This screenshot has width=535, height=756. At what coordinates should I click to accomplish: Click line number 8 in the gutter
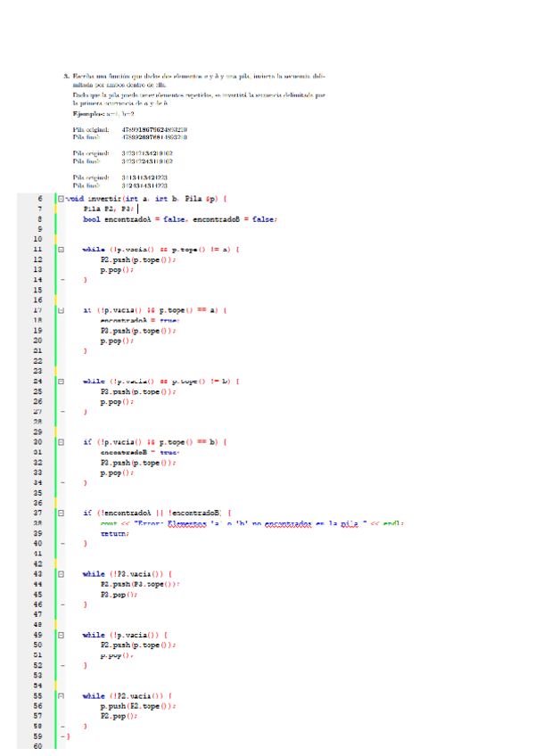(39, 218)
